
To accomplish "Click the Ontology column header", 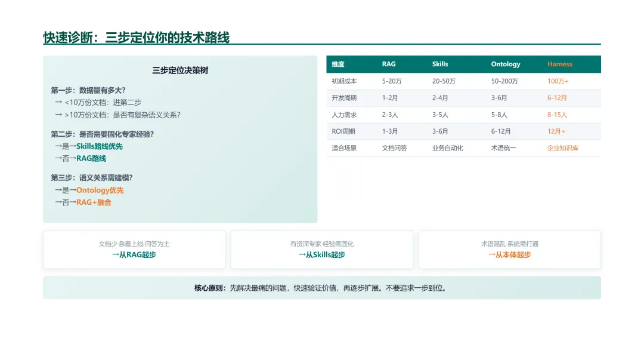I will 506,64.
